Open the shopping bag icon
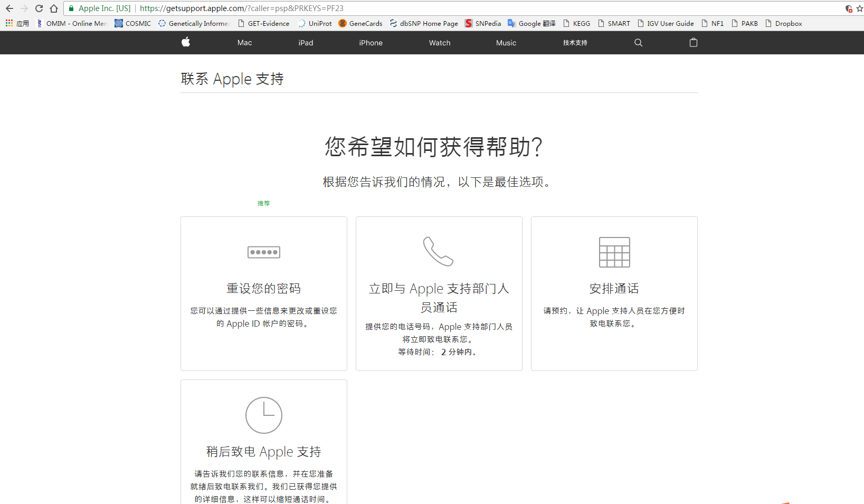The width and height of the screenshot is (864, 504). tap(693, 42)
